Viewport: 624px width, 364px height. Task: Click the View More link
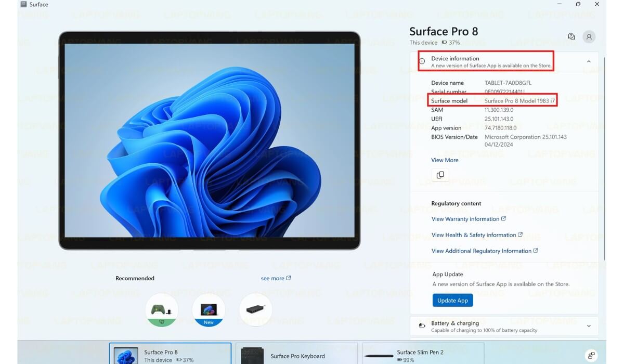pyautogui.click(x=445, y=160)
